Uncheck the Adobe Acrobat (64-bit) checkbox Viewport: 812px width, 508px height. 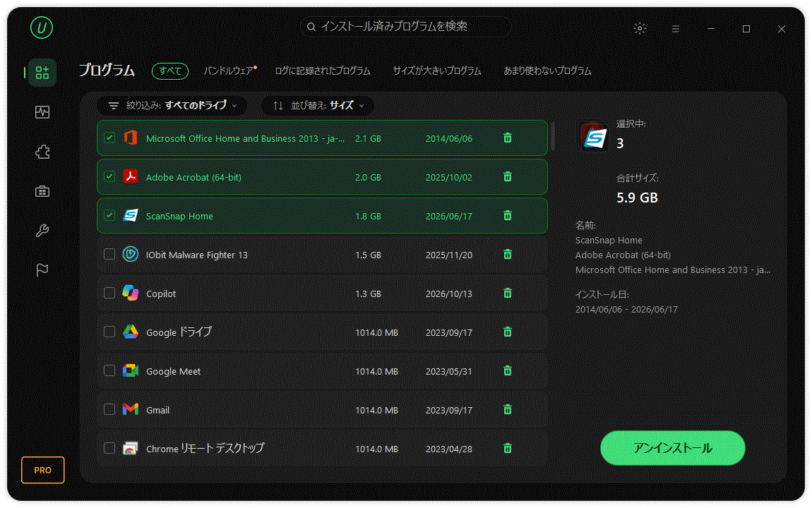[x=109, y=176]
